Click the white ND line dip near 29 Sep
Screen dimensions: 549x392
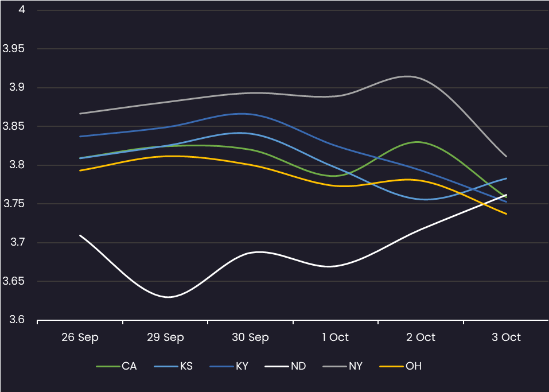coord(169,297)
